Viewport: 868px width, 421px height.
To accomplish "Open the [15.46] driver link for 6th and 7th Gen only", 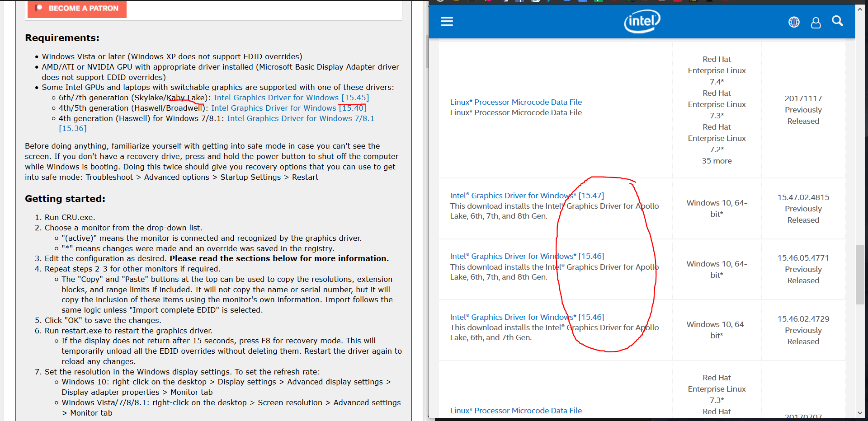I will coord(527,317).
